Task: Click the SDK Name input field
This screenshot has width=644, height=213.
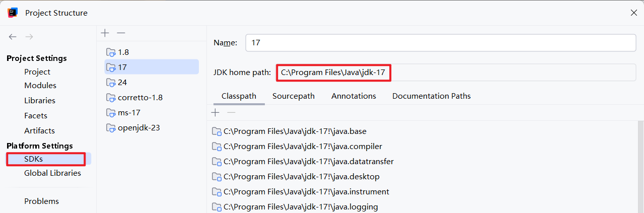Action: 441,43
